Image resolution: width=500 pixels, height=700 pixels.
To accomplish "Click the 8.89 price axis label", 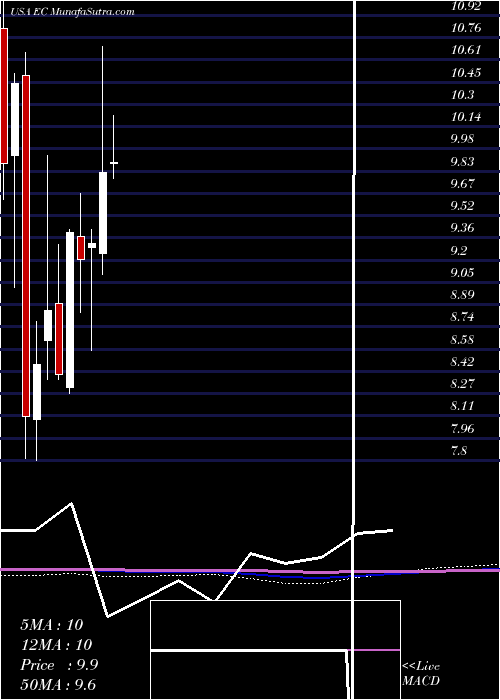I will [462, 295].
